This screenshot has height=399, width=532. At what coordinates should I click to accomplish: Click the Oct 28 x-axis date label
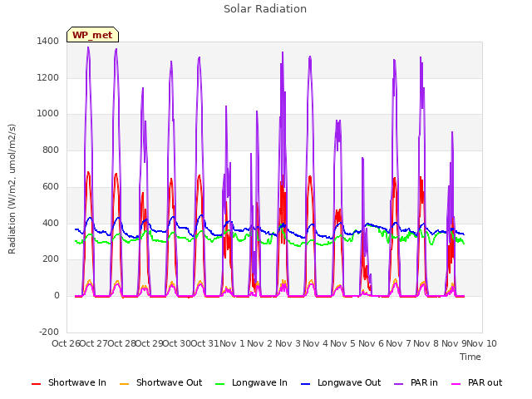(x=121, y=343)
